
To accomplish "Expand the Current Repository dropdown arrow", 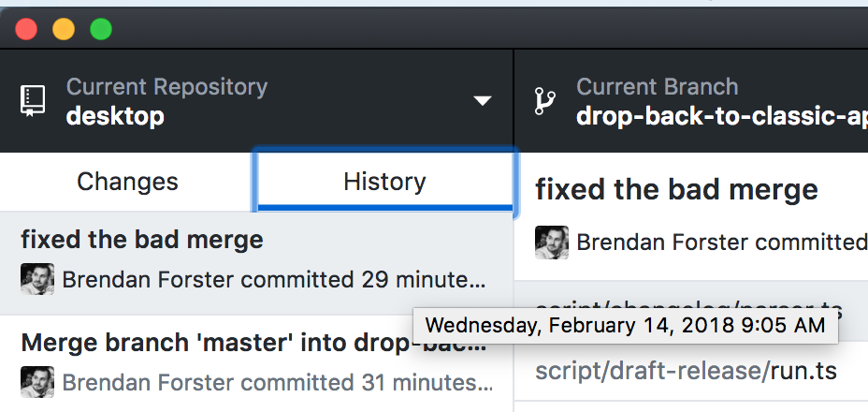I will tap(483, 101).
